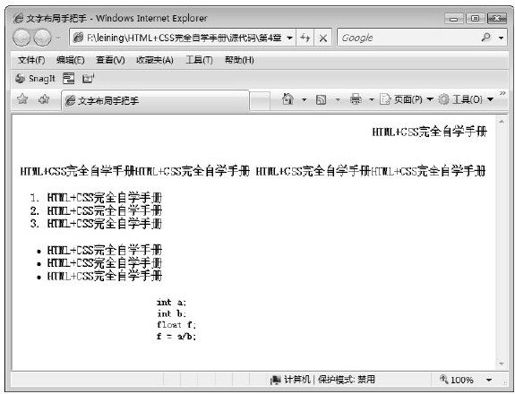The height and width of the screenshot is (394, 515).
Task: Click the Home icon in the command bar
Action: click(x=288, y=99)
